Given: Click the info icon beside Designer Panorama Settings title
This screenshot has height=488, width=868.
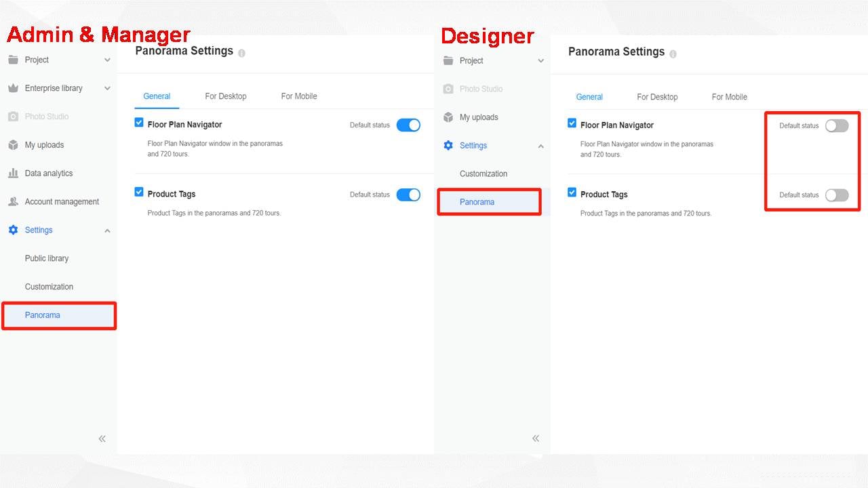Looking at the screenshot, I should click(x=673, y=54).
